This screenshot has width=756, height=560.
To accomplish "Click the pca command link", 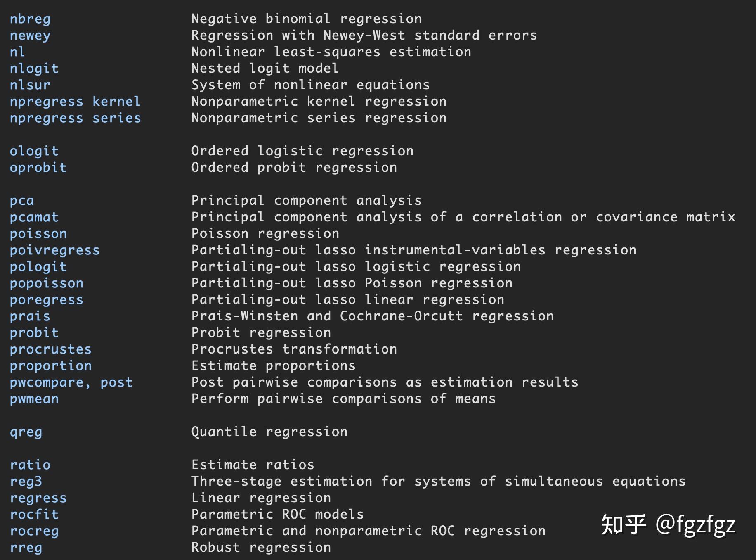I will pos(22,201).
